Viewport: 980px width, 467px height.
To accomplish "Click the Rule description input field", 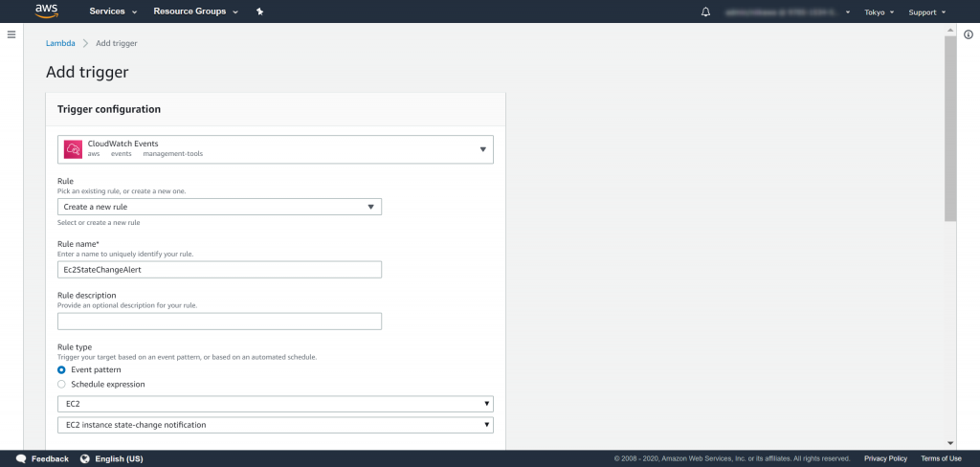I will [x=219, y=322].
